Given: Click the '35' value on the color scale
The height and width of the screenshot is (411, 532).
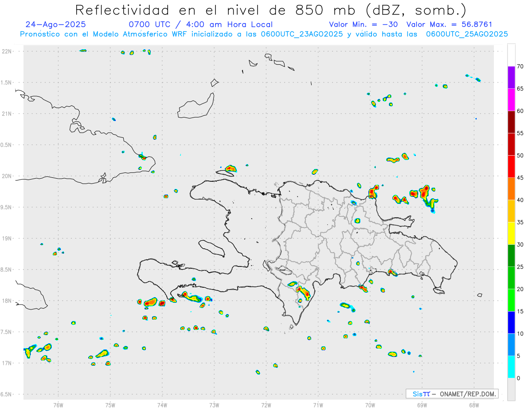Looking at the screenshot, I should (x=520, y=222).
